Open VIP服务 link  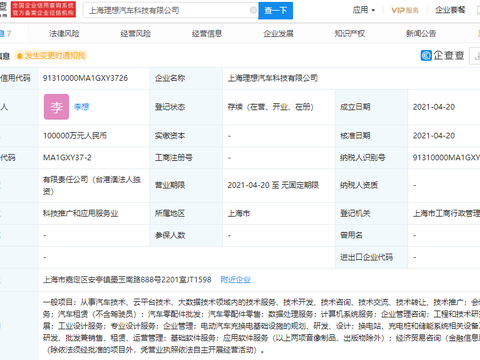click(405, 10)
